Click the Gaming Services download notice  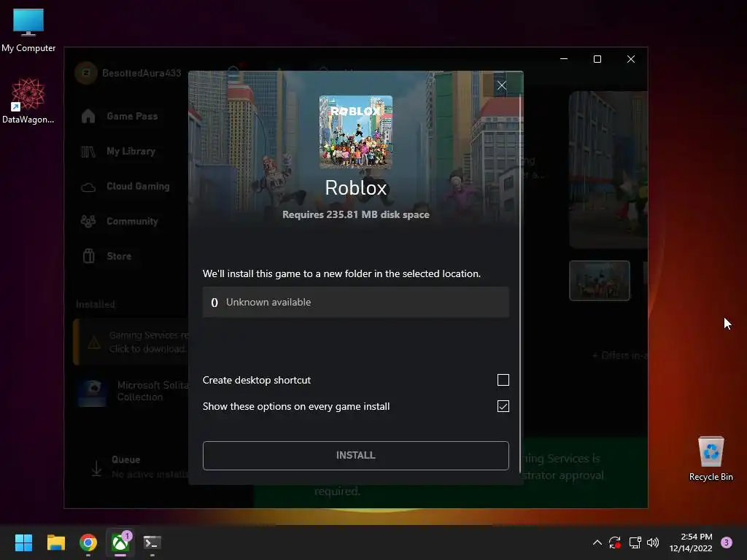click(x=131, y=342)
